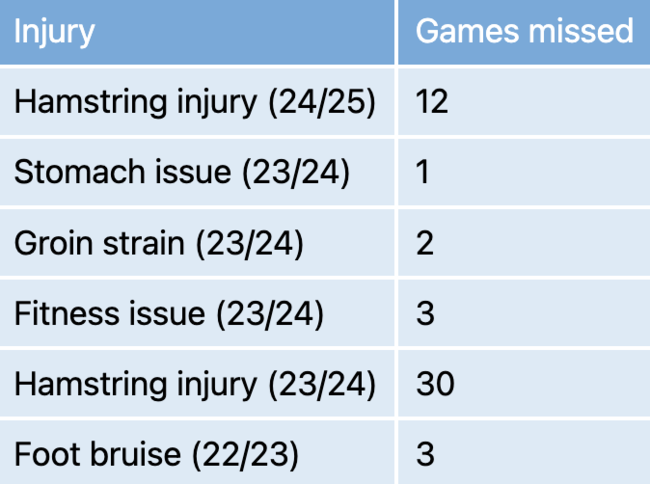The width and height of the screenshot is (650, 484).
Task: Select games missed value for Stomach issue
Action: pyautogui.click(x=524, y=172)
